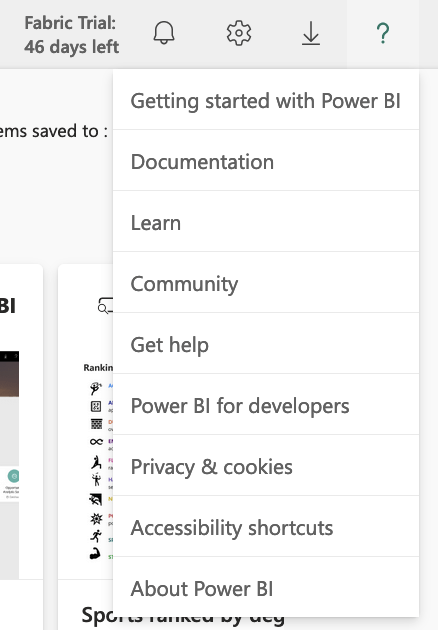Show Accessibility shortcuts
Screen dimensions: 438x630
pos(266,528)
